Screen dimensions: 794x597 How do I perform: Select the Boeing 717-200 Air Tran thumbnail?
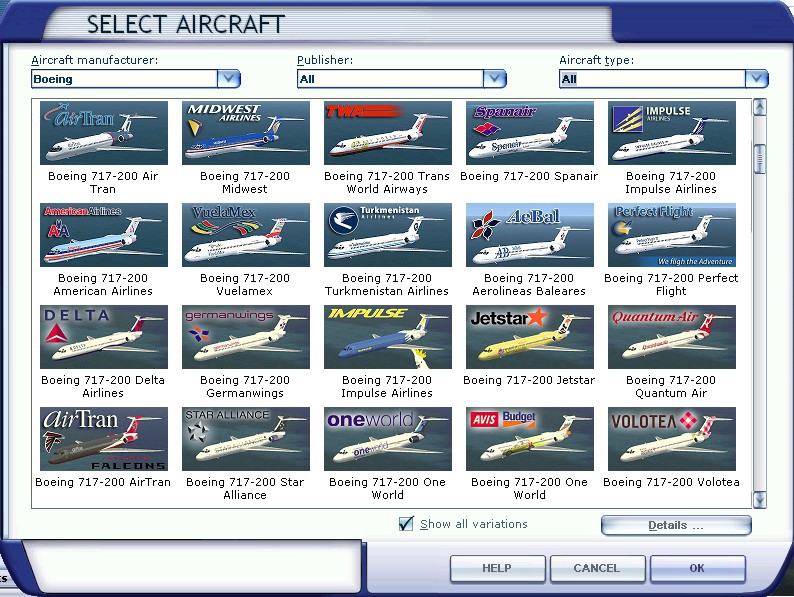[x=104, y=133]
